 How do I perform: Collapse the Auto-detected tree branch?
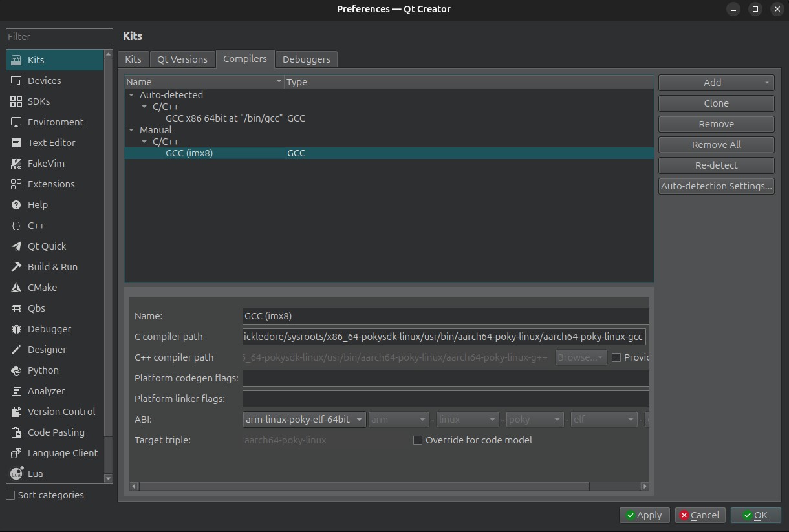[x=131, y=94]
